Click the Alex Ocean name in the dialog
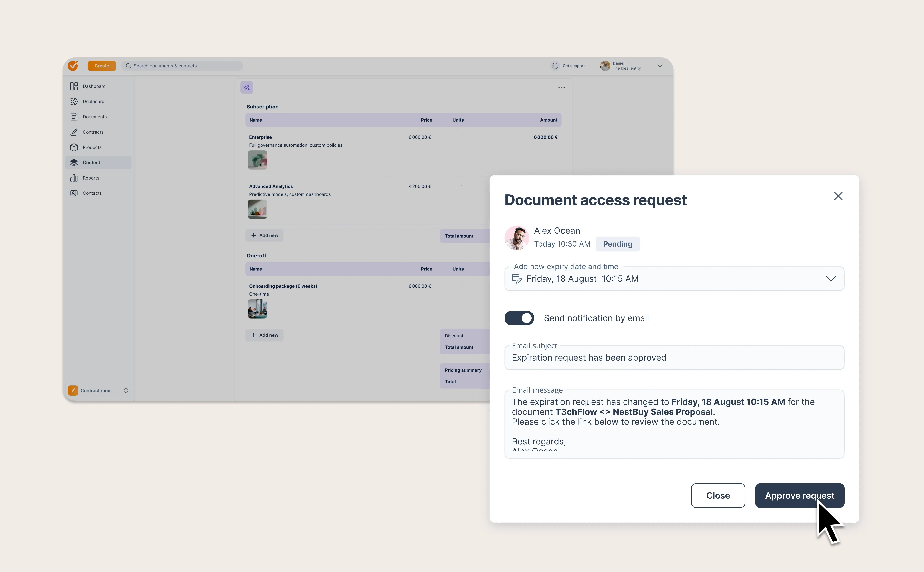 [x=557, y=231]
